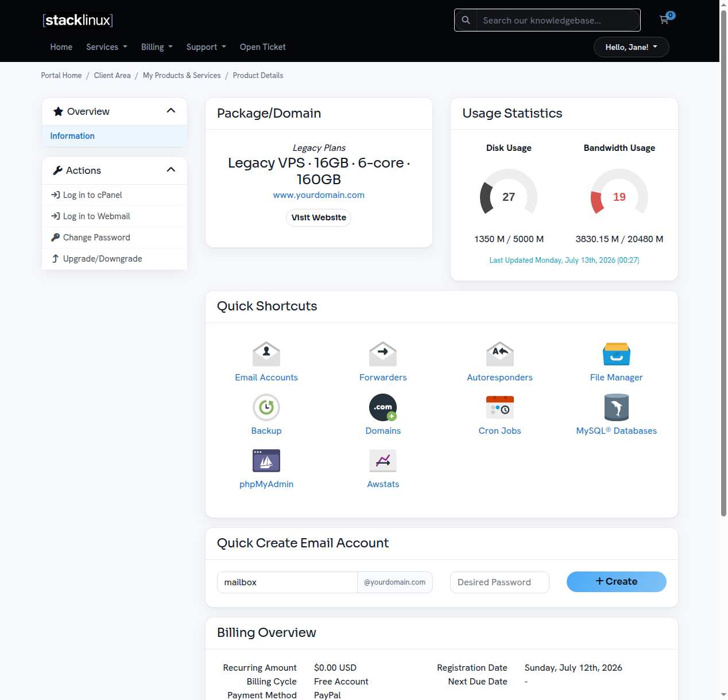The image size is (728, 700).
Task: Click the 'Free Account' billing cycle value
Action: (341, 682)
